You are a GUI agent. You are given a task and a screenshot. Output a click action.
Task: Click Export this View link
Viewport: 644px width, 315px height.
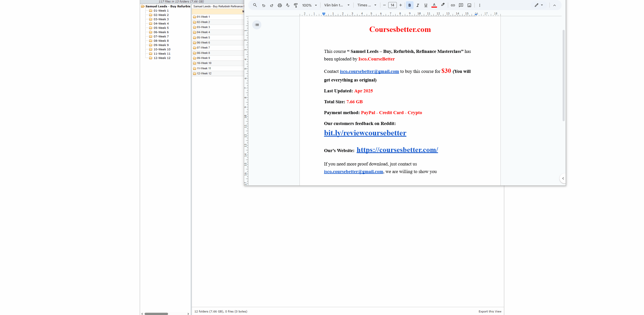(x=490, y=311)
